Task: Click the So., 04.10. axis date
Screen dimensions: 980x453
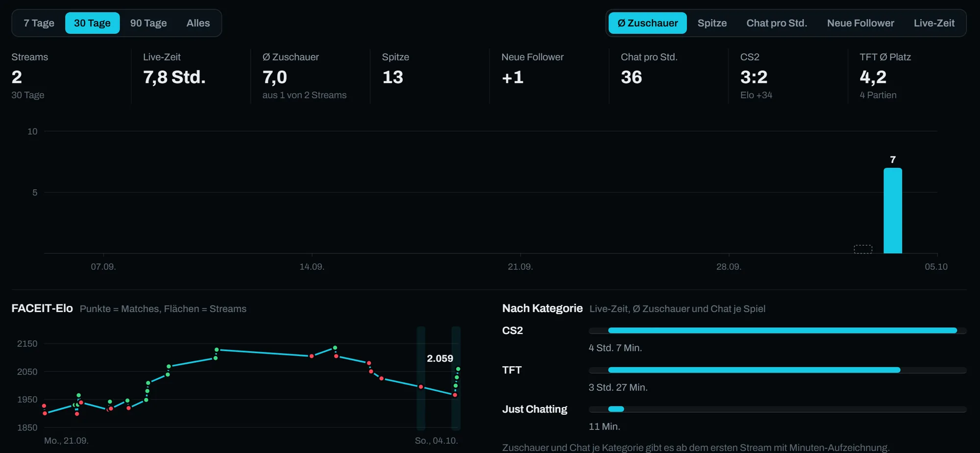Action: tap(436, 441)
